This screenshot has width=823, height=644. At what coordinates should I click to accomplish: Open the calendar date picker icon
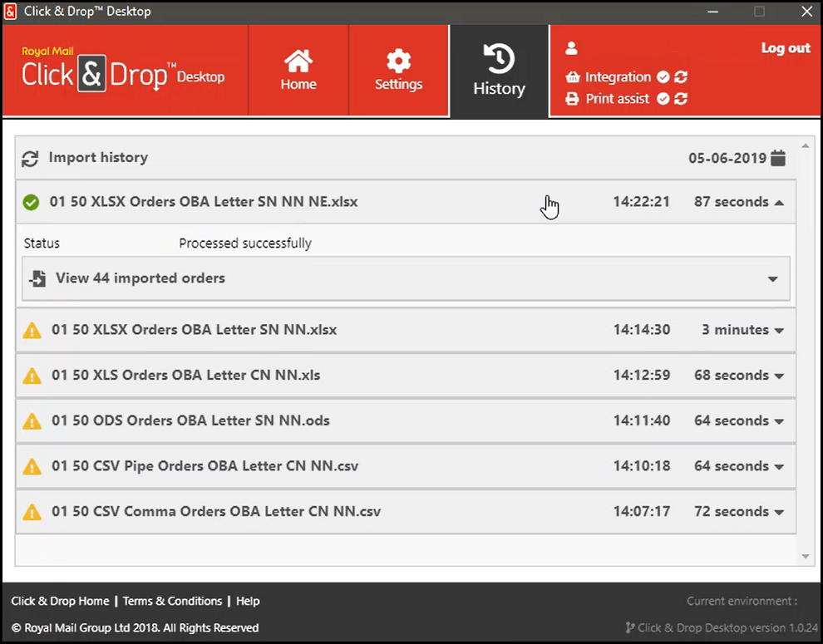click(778, 158)
